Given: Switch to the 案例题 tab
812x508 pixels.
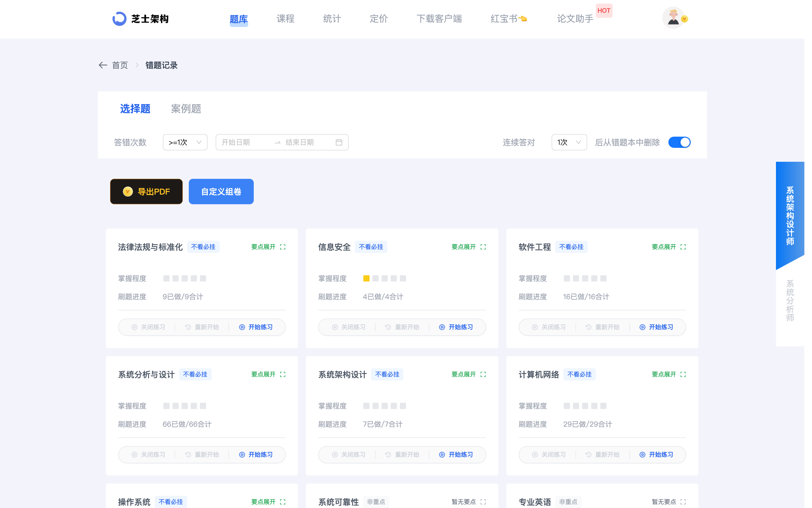Looking at the screenshot, I should pyautogui.click(x=186, y=108).
